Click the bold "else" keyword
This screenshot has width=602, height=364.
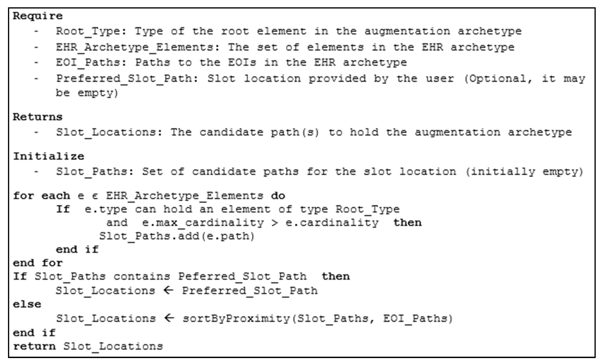(27, 304)
